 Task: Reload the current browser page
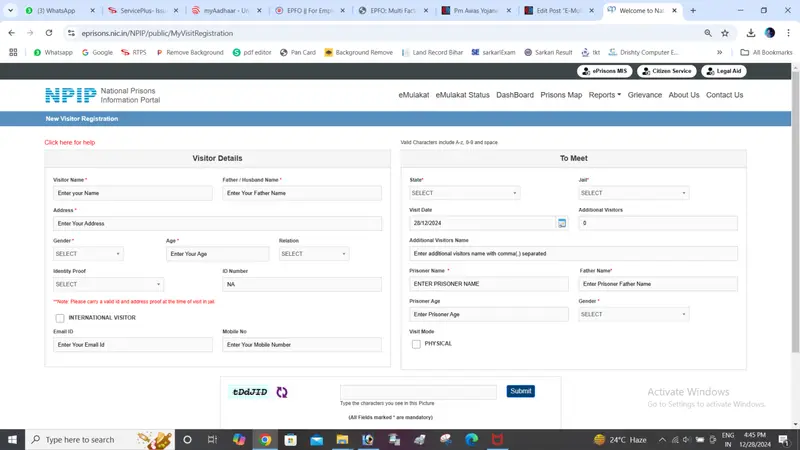tap(49, 33)
